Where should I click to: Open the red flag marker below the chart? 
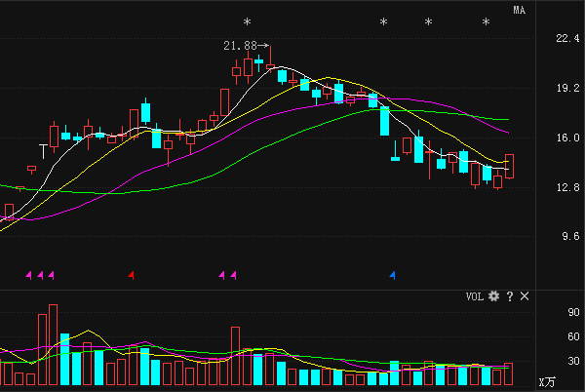(131, 276)
